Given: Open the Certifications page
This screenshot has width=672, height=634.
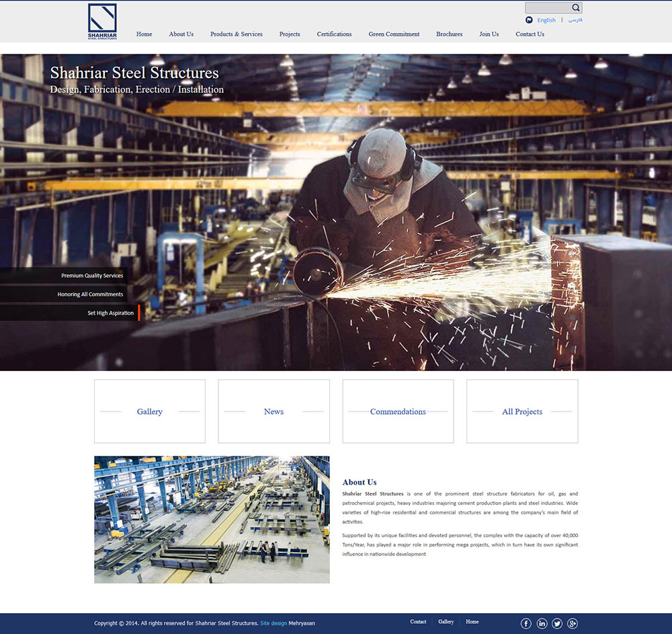Looking at the screenshot, I should click(x=334, y=34).
